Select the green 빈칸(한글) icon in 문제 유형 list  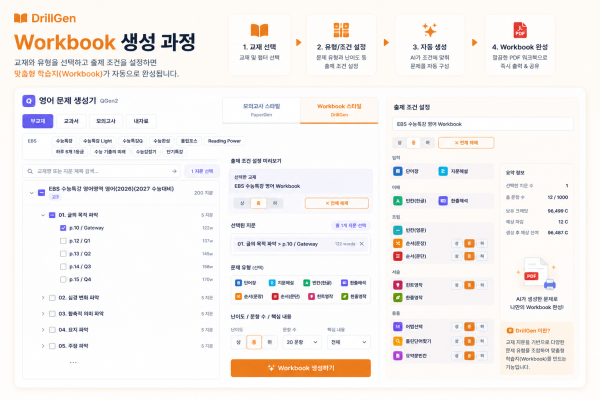click(307, 282)
